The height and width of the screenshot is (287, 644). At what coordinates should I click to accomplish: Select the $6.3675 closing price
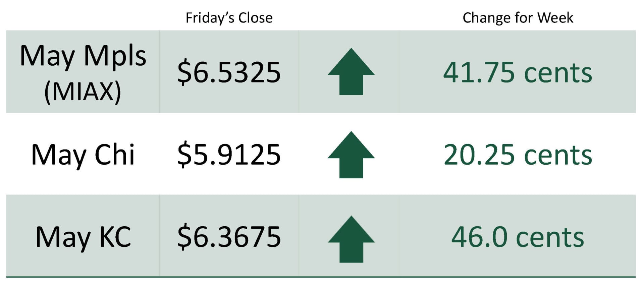coord(229,237)
